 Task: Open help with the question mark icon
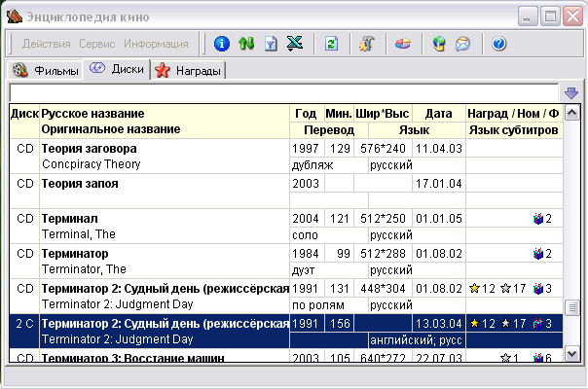(x=499, y=44)
